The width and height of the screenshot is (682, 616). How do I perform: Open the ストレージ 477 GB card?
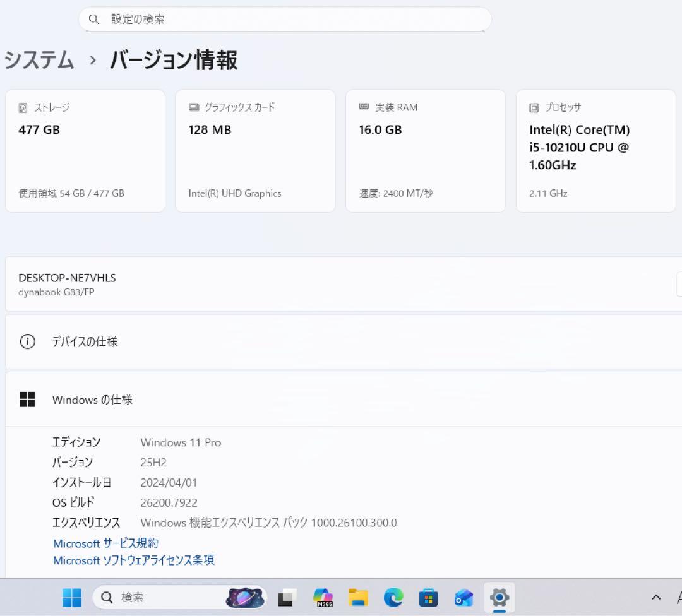click(x=85, y=151)
